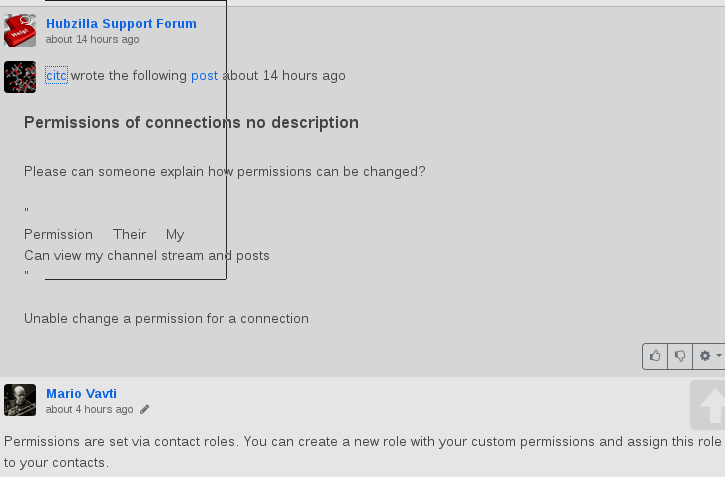Open the gear post-actions dropdown

tap(709, 355)
